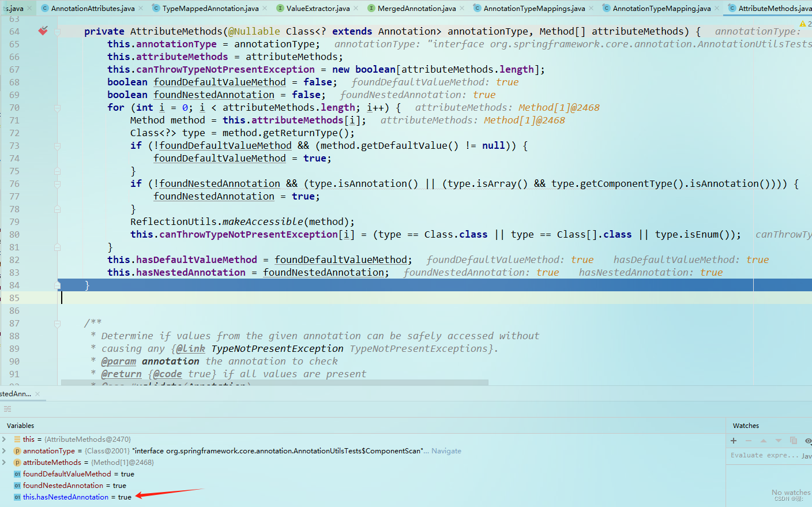Collapse the if block fold at line 73
The width and height of the screenshot is (812, 507).
57,146
